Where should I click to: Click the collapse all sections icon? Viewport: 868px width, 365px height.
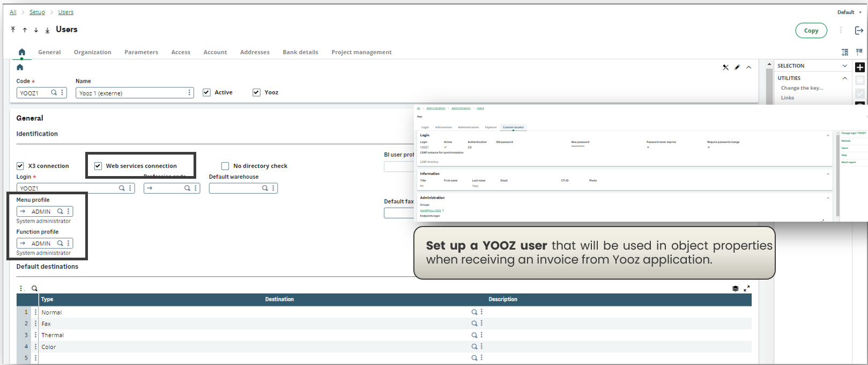(x=859, y=52)
